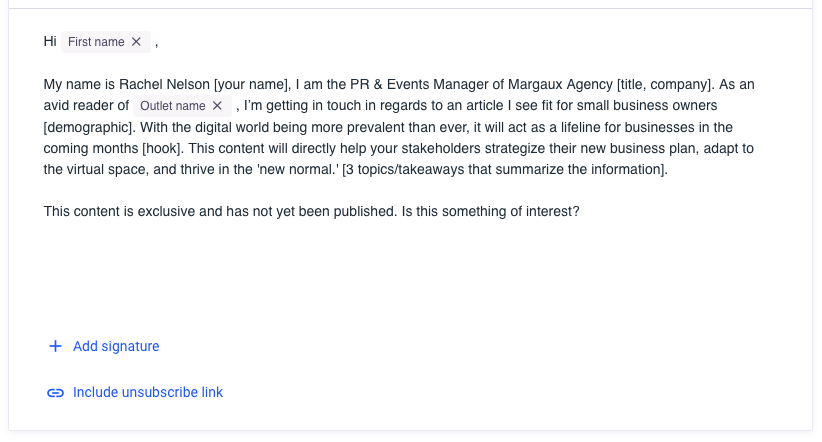Select the First name tag label
The width and height of the screenshot is (822, 442).
tap(96, 42)
